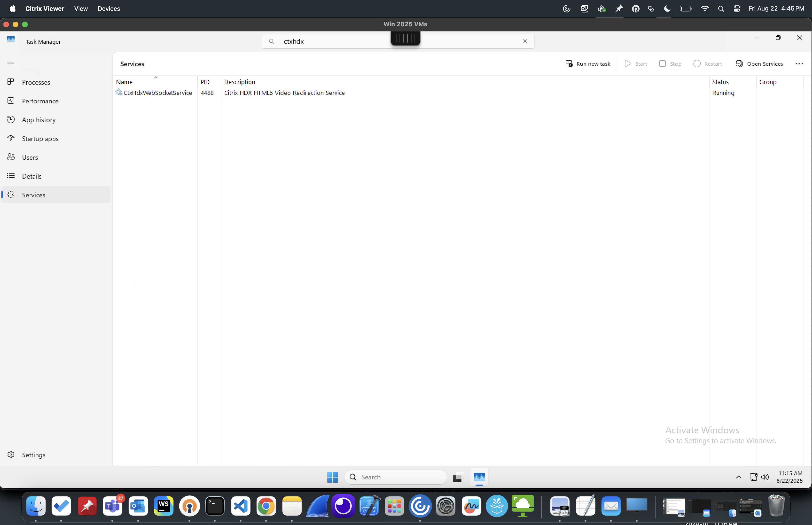Collapse the hamburger navigation menu
This screenshot has width=812, height=525.
(11, 63)
